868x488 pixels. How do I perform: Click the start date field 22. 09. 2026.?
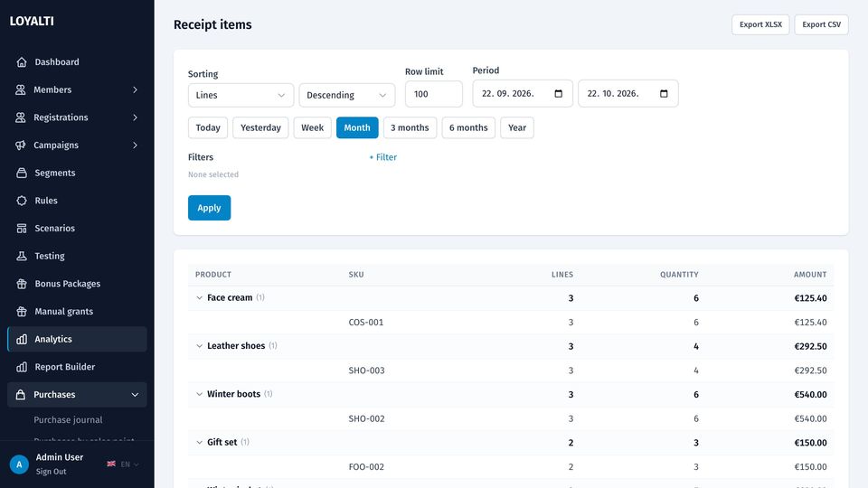523,93
